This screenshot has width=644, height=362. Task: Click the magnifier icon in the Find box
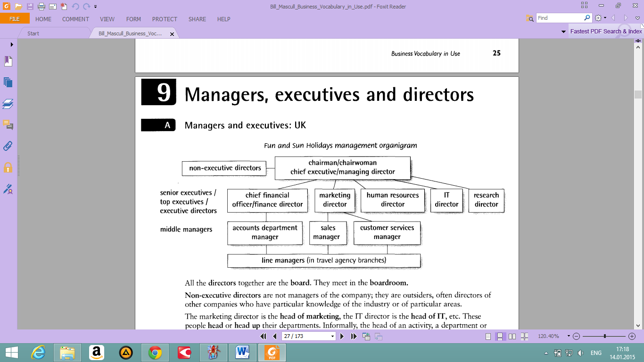pyautogui.click(x=587, y=18)
